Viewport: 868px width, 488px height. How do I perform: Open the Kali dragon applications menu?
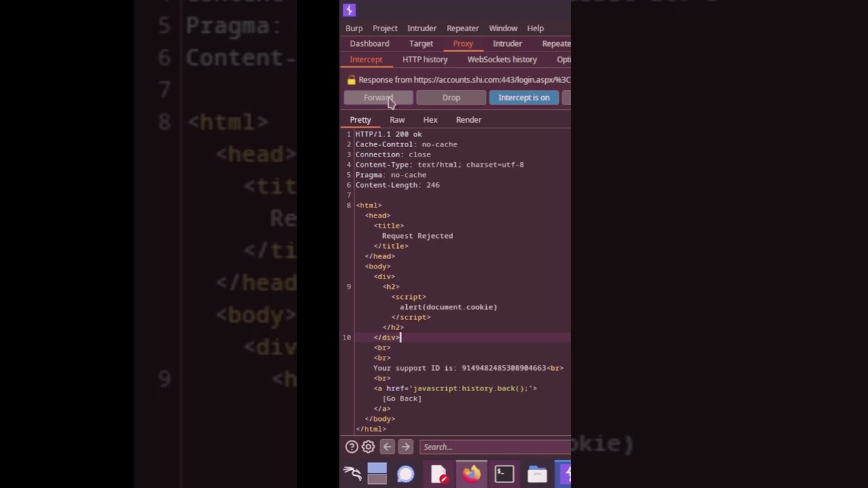(353, 474)
